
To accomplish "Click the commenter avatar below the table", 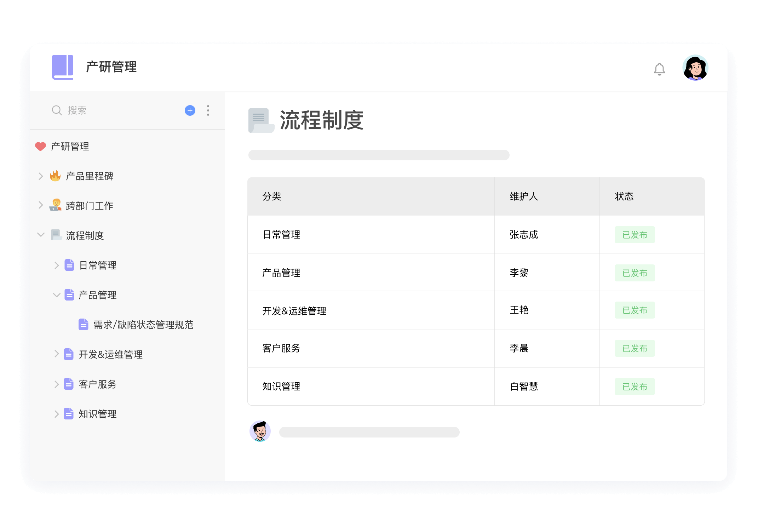I will click(260, 431).
